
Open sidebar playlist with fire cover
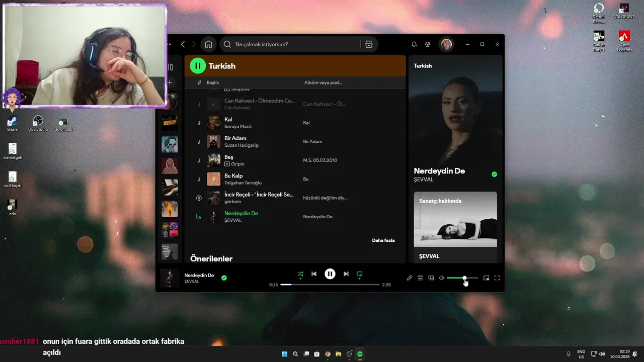pos(170,209)
